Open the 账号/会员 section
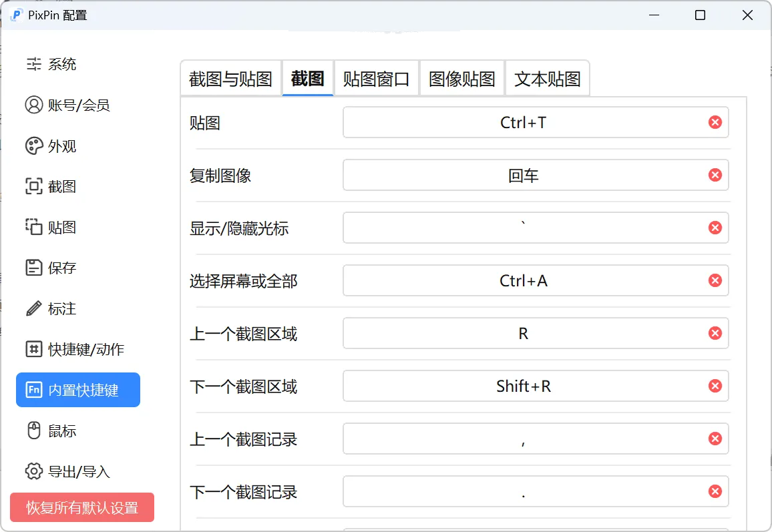772x532 pixels. (72, 105)
